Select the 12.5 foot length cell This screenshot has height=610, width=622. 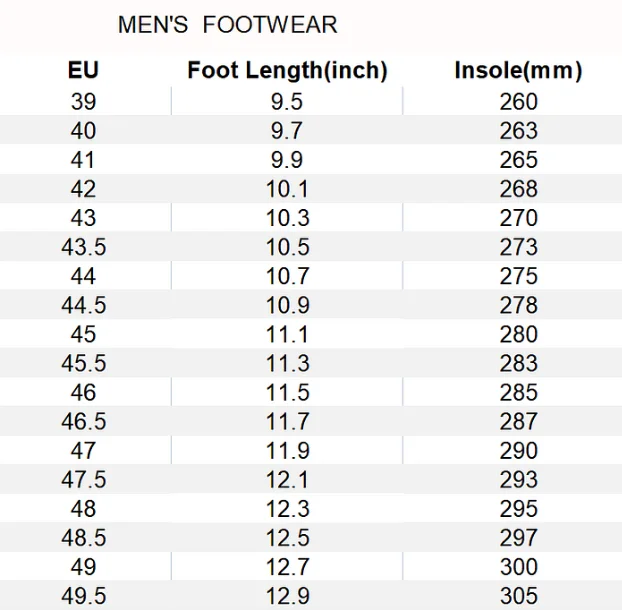(287, 537)
